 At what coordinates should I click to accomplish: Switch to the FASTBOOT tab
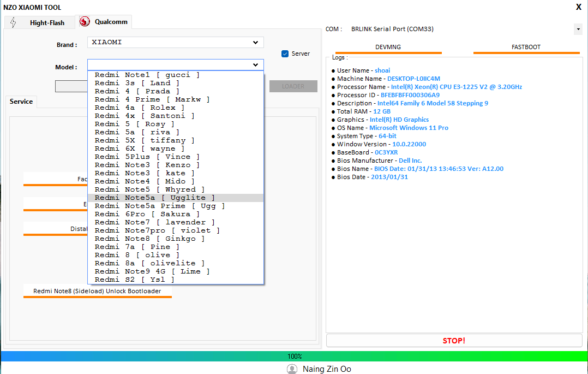pyautogui.click(x=526, y=47)
